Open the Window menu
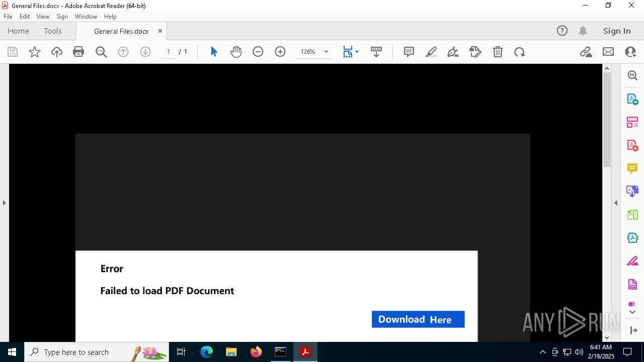Viewport: 644px width, 362px height. pos(86,17)
